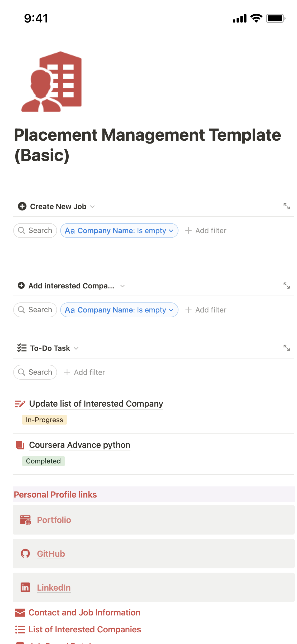Expand the Add interested Companies view to full
Viewport: 297px width, 644px height.
click(286, 286)
